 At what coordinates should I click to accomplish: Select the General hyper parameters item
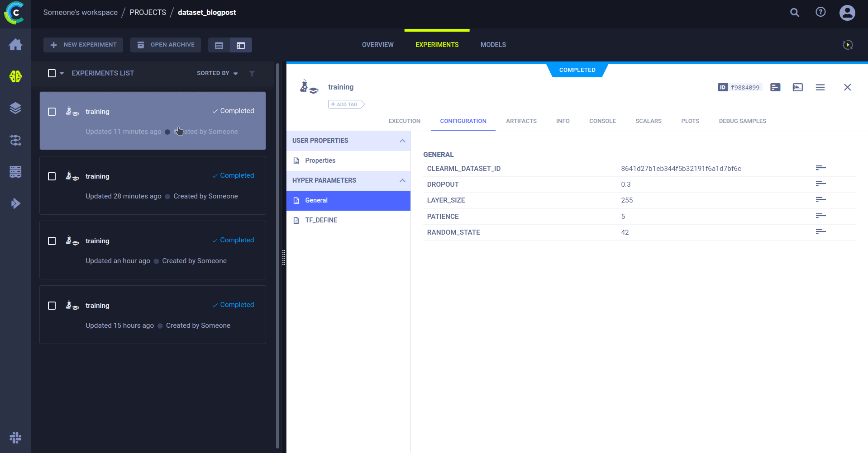point(348,200)
